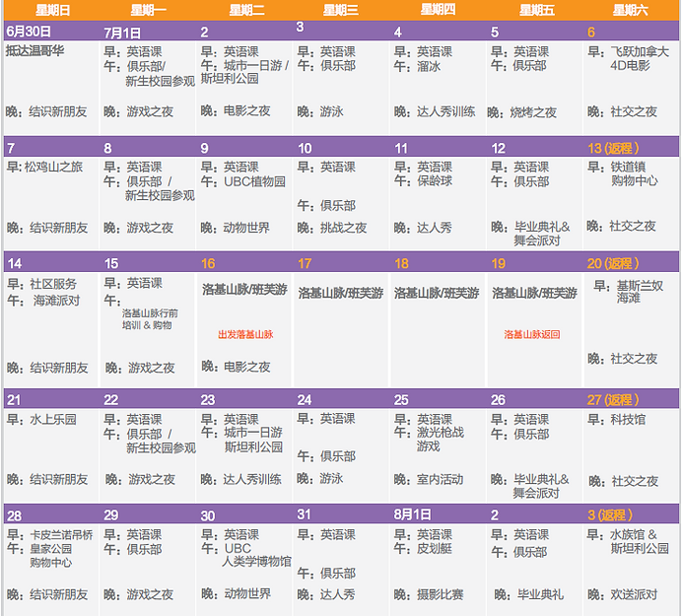
Task: Click 早：松鸡山之旅 entry
Action: (x=44, y=167)
